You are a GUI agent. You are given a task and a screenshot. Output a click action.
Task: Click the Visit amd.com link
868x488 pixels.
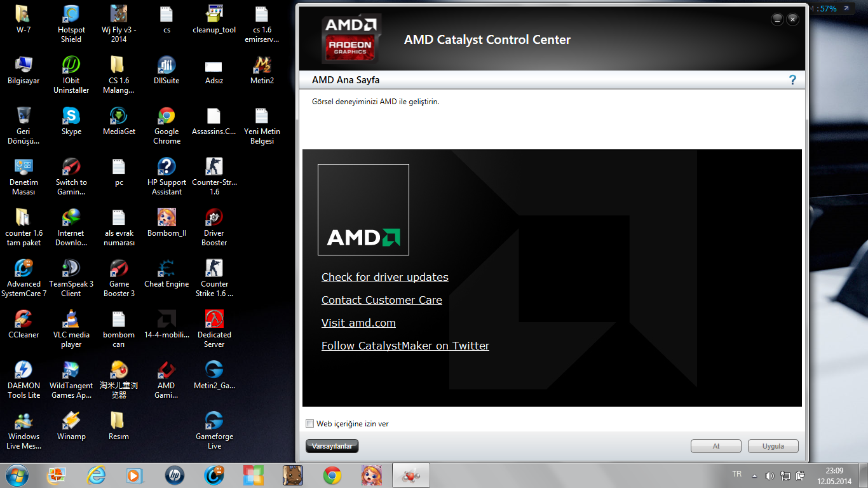(x=358, y=323)
